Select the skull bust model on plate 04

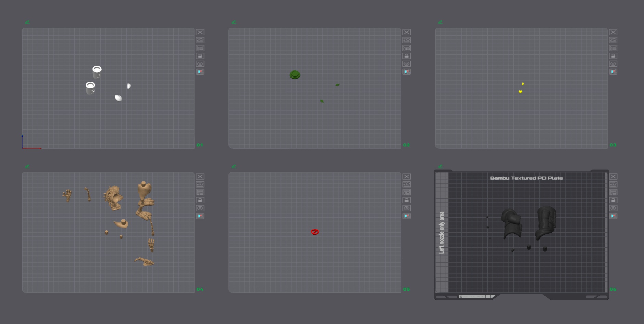(x=113, y=198)
